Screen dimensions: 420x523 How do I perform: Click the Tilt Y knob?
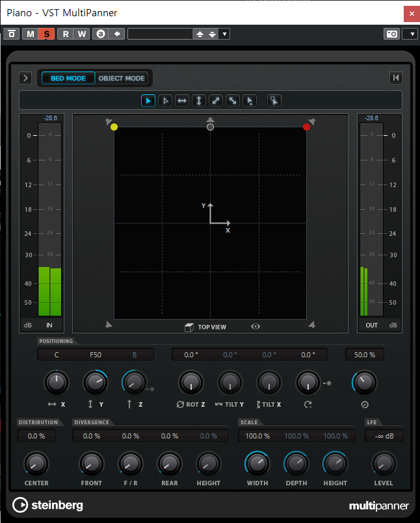point(230,383)
